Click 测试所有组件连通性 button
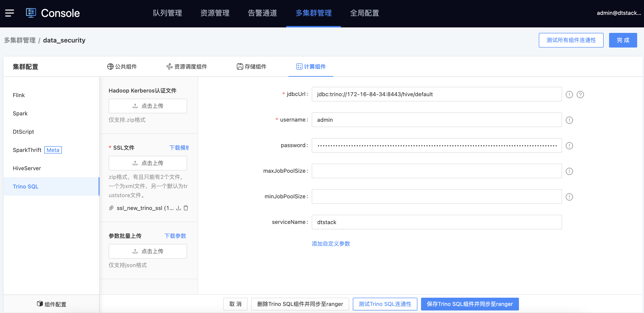This screenshot has height=313, width=644. pyautogui.click(x=571, y=40)
